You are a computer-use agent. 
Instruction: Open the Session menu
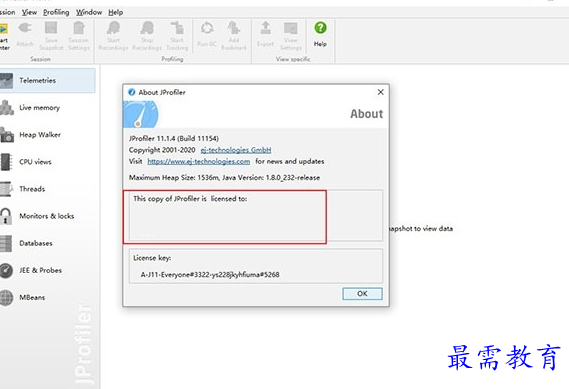[x=7, y=12]
